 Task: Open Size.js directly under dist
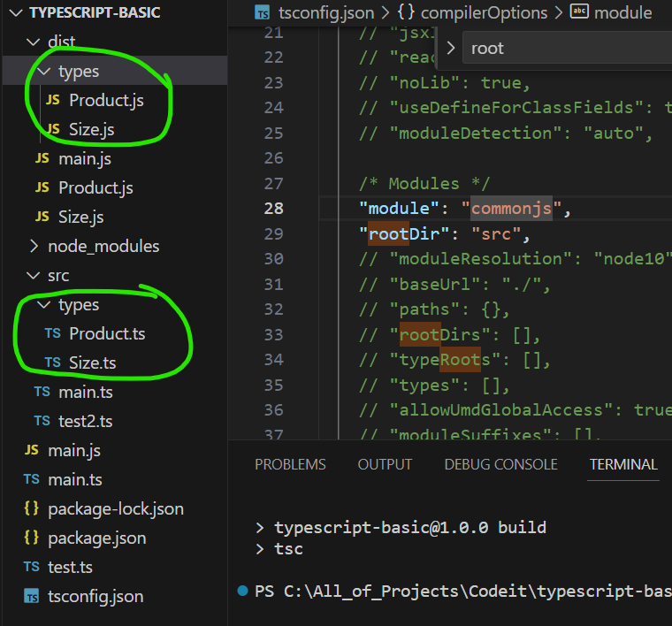click(x=81, y=217)
